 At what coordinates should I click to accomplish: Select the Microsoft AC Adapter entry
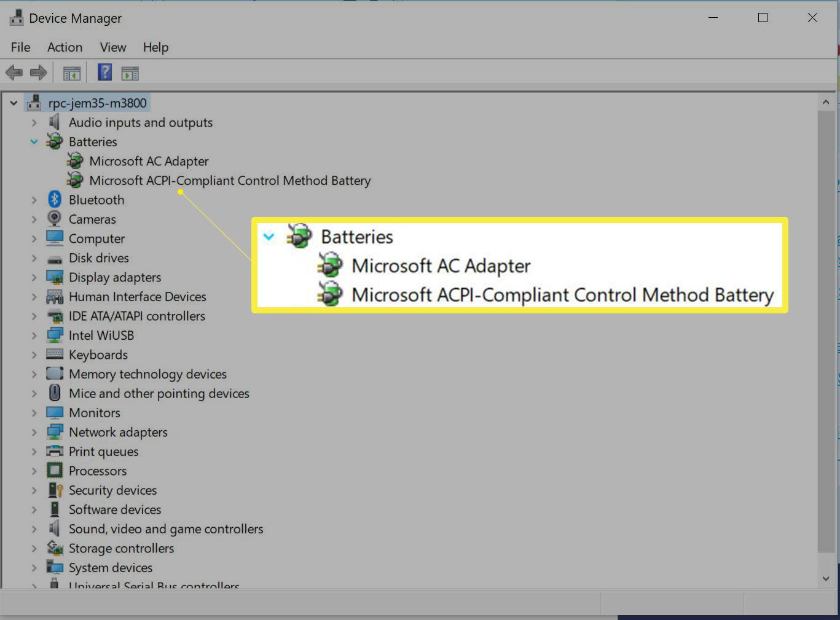point(149,161)
